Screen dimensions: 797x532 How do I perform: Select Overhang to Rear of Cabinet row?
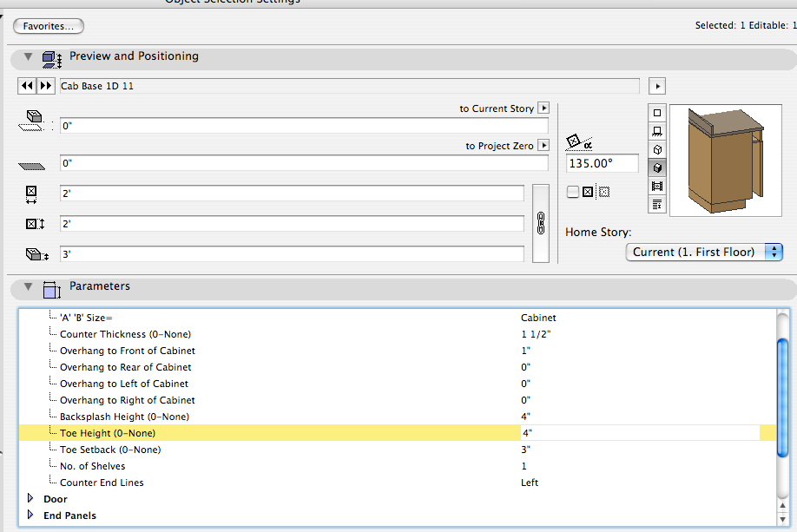398,367
